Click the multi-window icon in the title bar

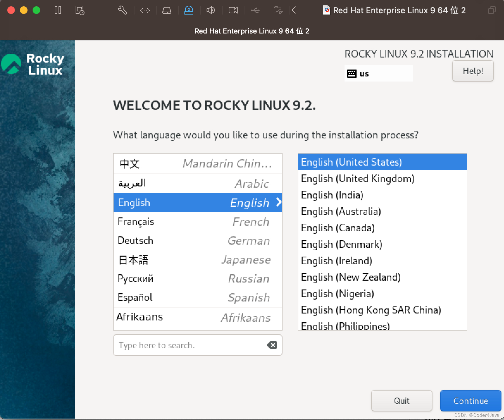pos(492,10)
